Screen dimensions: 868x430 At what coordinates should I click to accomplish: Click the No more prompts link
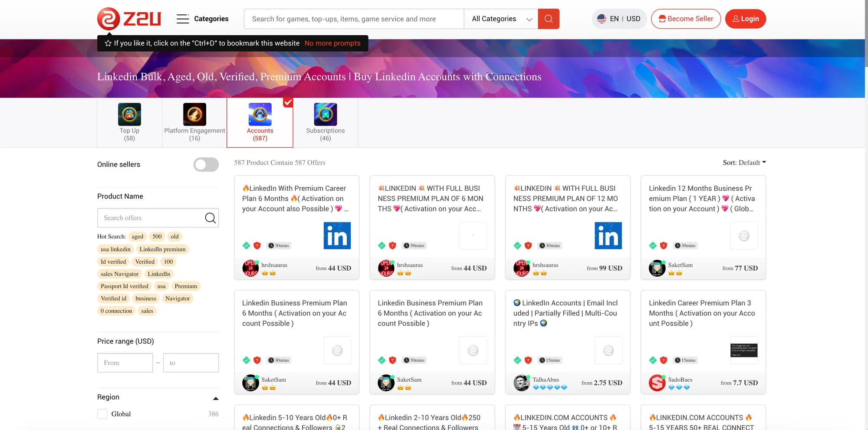click(x=332, y=43)
